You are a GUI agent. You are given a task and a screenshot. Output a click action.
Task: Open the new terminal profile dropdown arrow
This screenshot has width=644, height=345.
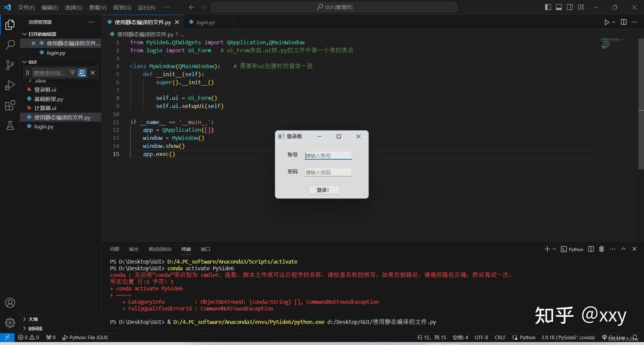click(554, 249)
